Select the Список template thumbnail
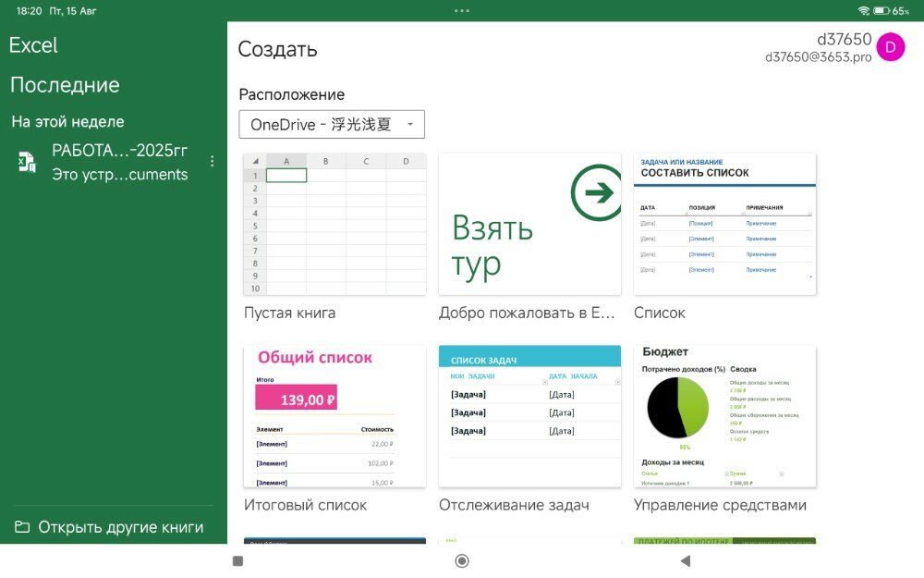Screen dimensions: 924x578 (x=724, y=224)
